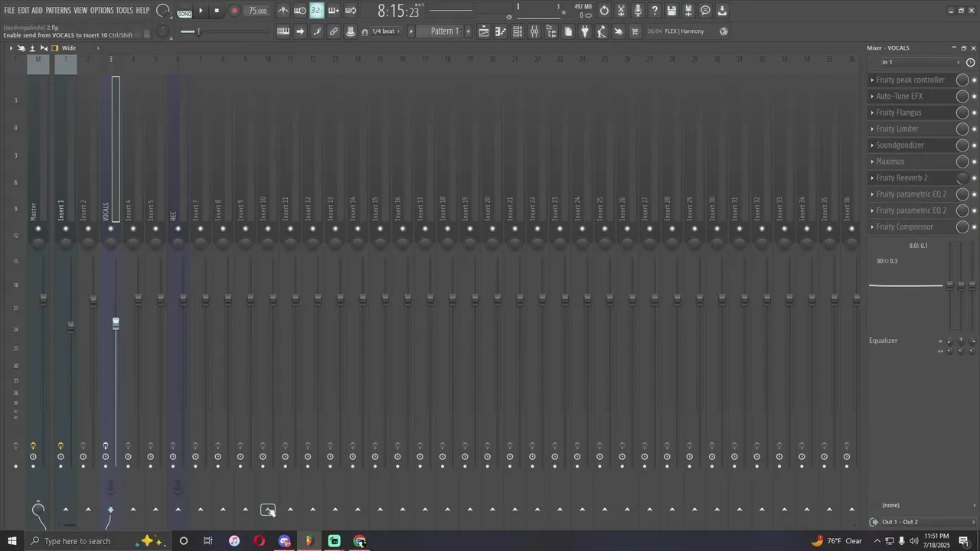This screenshot has width=980, height=551.
Task: Click the plus button next to Pattern 1
Action: click(469, 31)
